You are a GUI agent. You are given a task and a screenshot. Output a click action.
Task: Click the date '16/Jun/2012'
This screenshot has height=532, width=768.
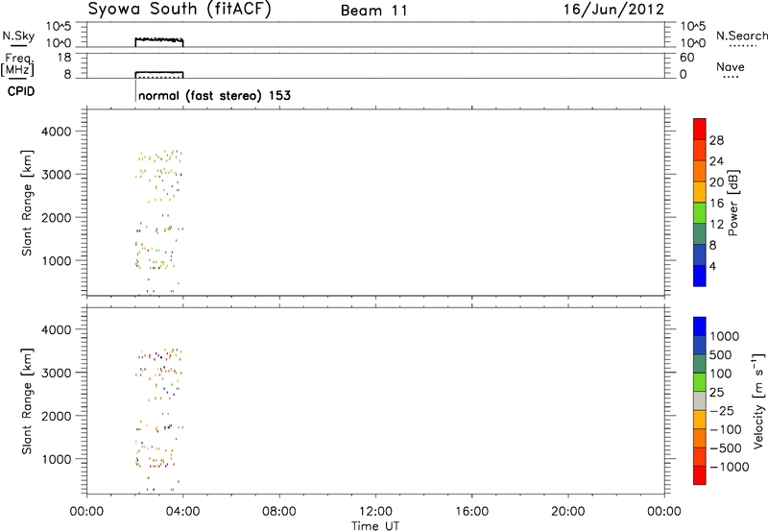pos(613,10)
